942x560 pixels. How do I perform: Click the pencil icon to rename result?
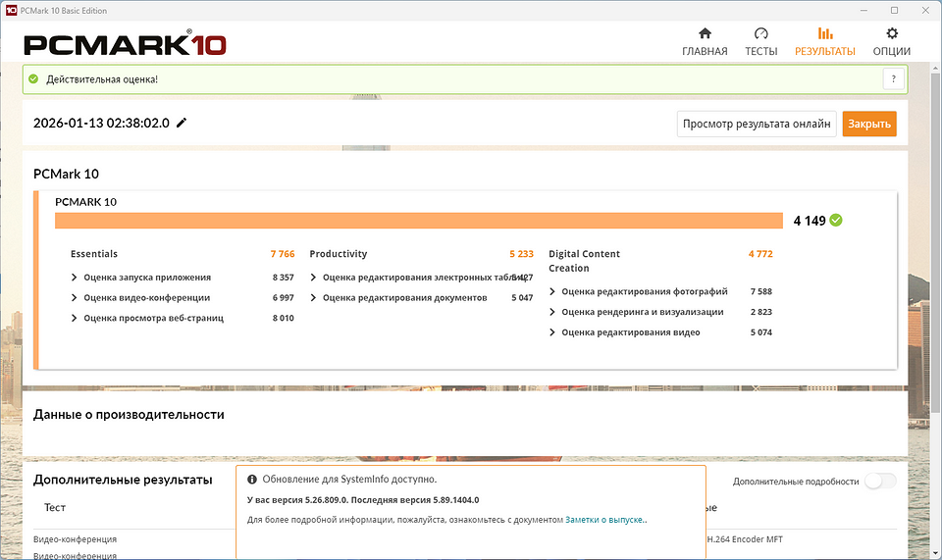pyautogui.click(x=182, y=123)
